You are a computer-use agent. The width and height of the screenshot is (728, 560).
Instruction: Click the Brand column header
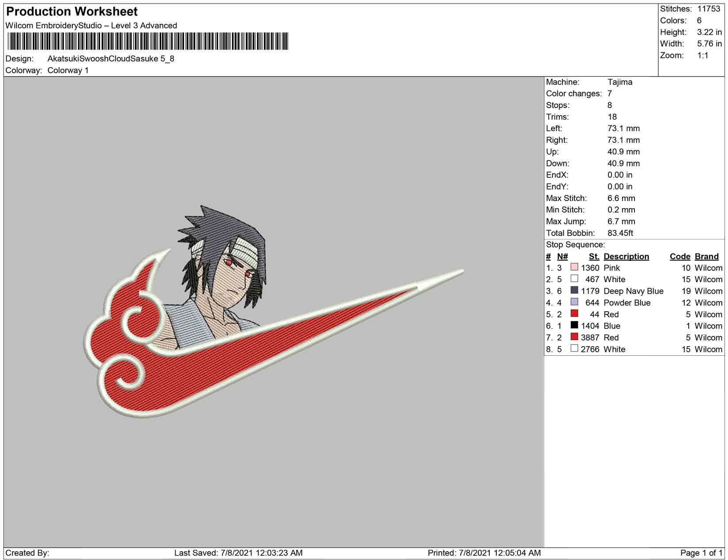(706, 257)
